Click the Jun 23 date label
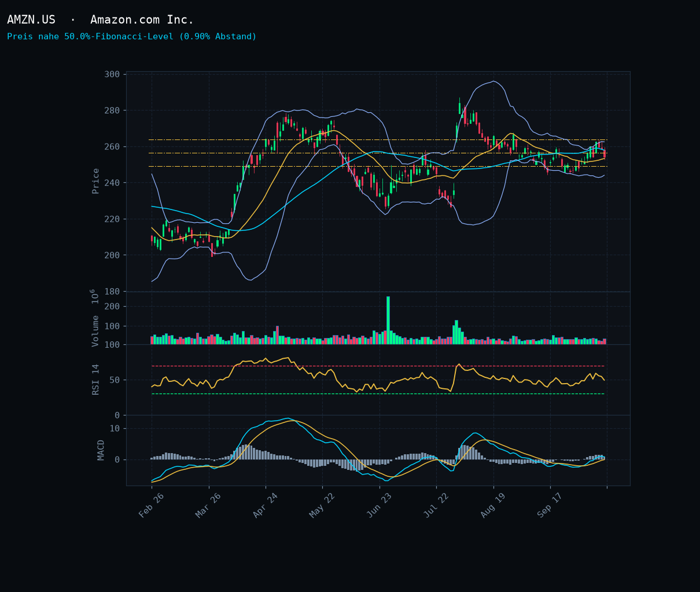The height and width of the screenshot is (592, 700). pyautogui.click(x=379, y=505)
